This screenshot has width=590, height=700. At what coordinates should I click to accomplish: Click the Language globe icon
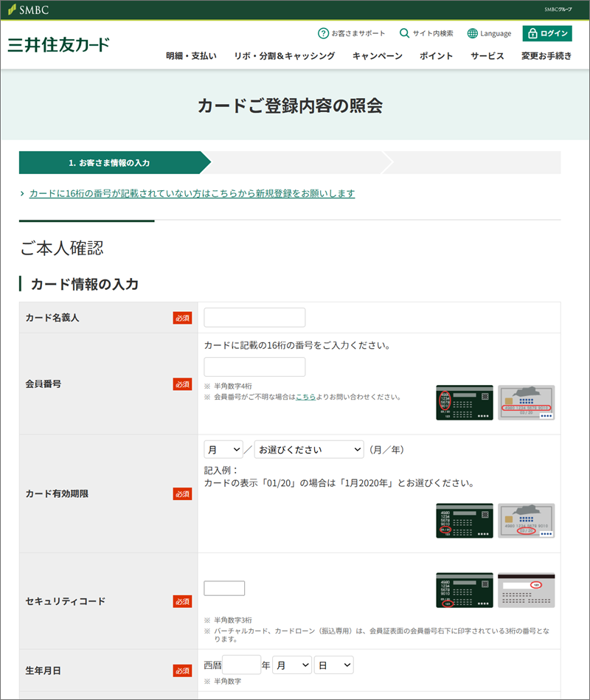[x=472, y=33]
